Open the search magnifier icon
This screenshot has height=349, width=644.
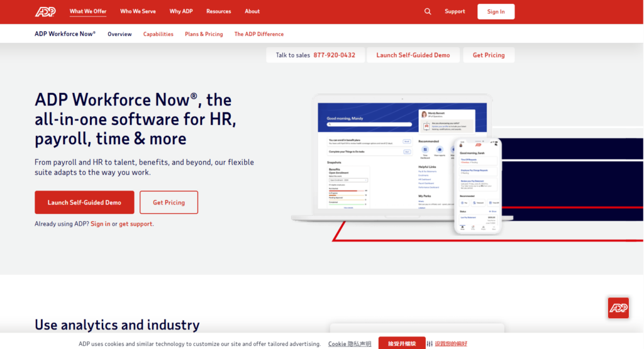pyautogui.click(x=428, y=11)
